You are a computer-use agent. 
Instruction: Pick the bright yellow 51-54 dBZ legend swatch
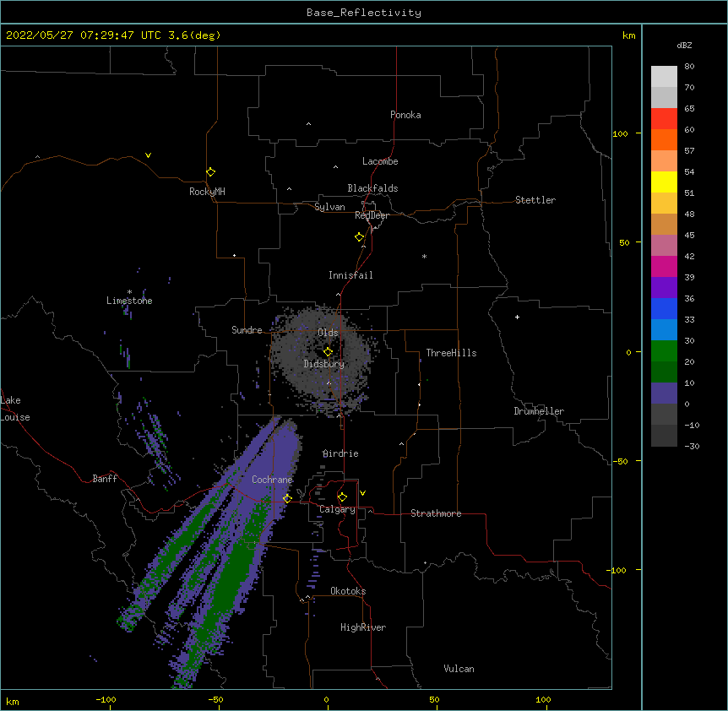tap(664, 182)
